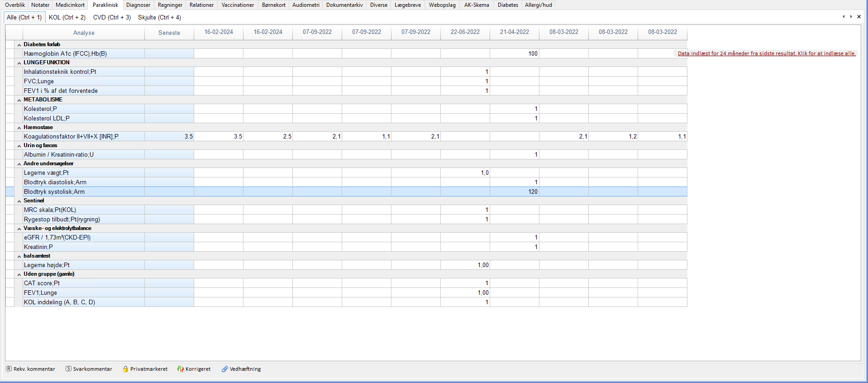Click the Korrigeret legend icon
Viewport: 868px width, 383px height.
point(180,369)
